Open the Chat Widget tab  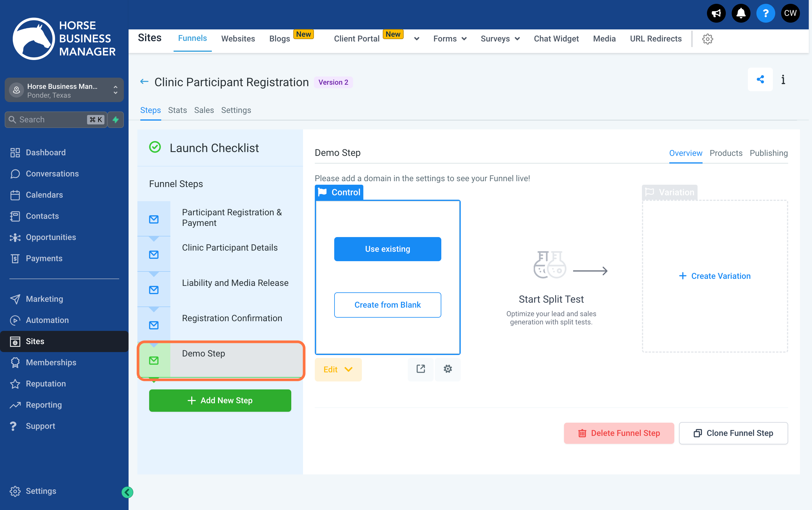(x=556, y=39)
